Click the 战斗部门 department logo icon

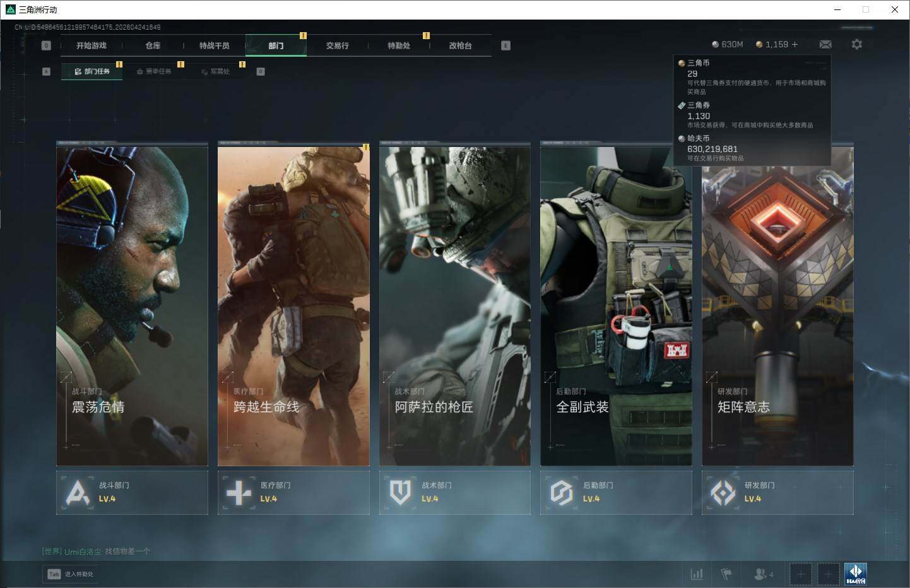pyautogui.click(x=78, y=492)
